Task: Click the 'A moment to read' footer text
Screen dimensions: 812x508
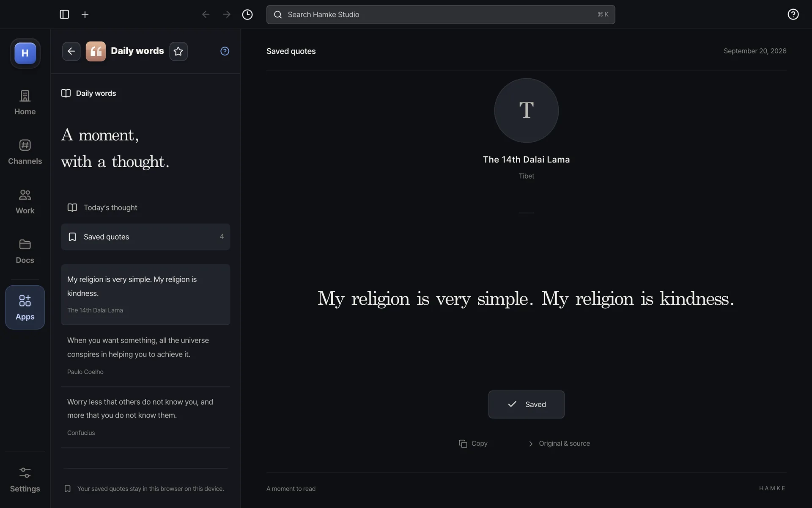Action: 291,489
